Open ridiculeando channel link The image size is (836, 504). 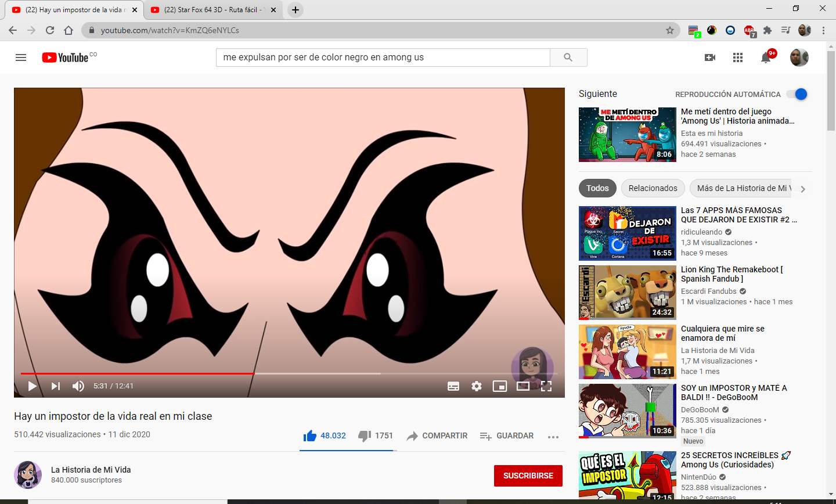point(702,232)
